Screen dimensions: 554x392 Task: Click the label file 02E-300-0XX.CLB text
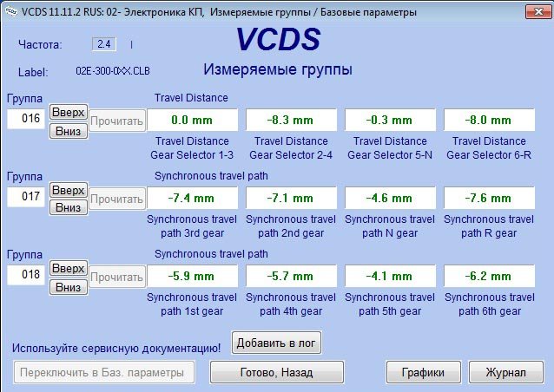[113, 71]
